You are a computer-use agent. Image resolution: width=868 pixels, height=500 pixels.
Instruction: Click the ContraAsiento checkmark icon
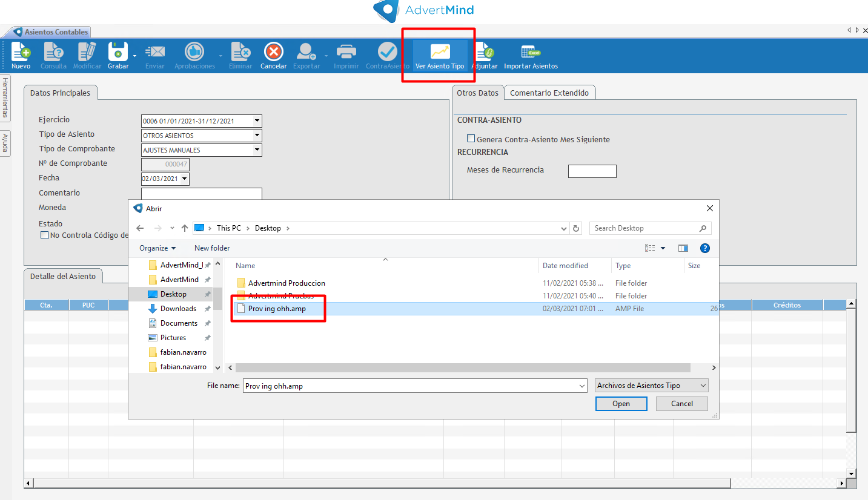click(x=388, y=52)
